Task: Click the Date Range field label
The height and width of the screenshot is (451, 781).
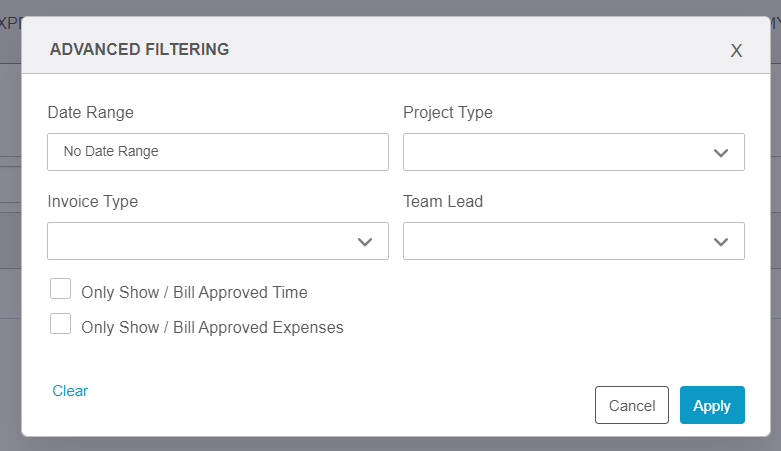Action: coord(91,113)
